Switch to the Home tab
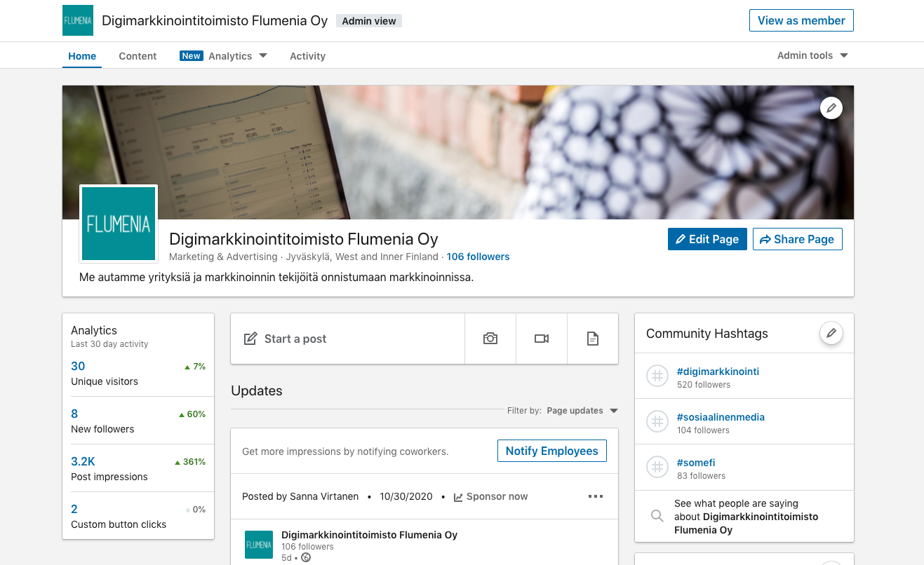Screen dimensions: 924x565 82,56
